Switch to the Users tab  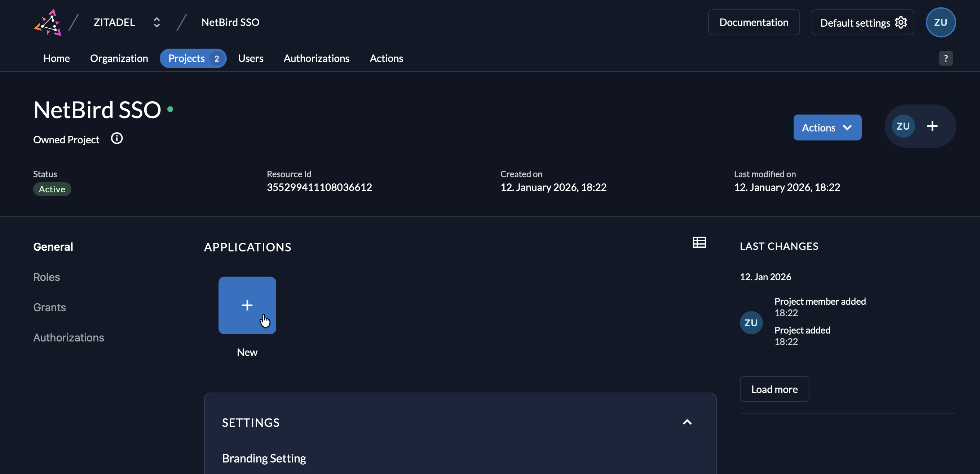coord(251,58)
